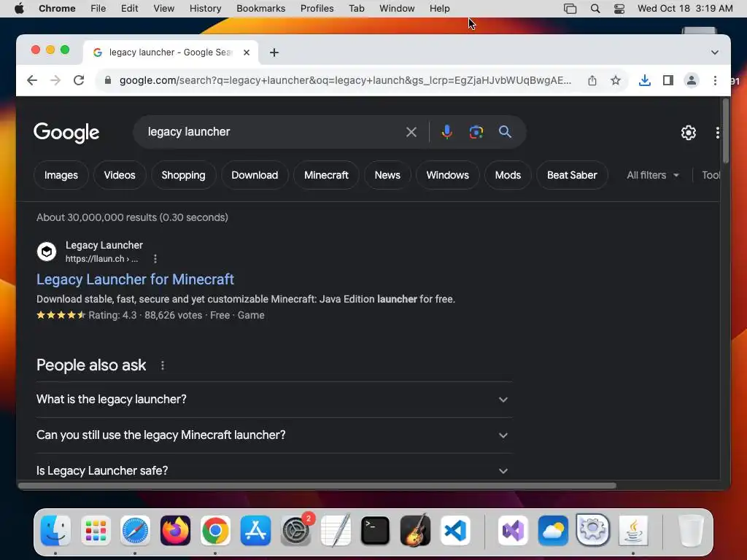Click the Legacy Launcher site favicon

point(47,251)
